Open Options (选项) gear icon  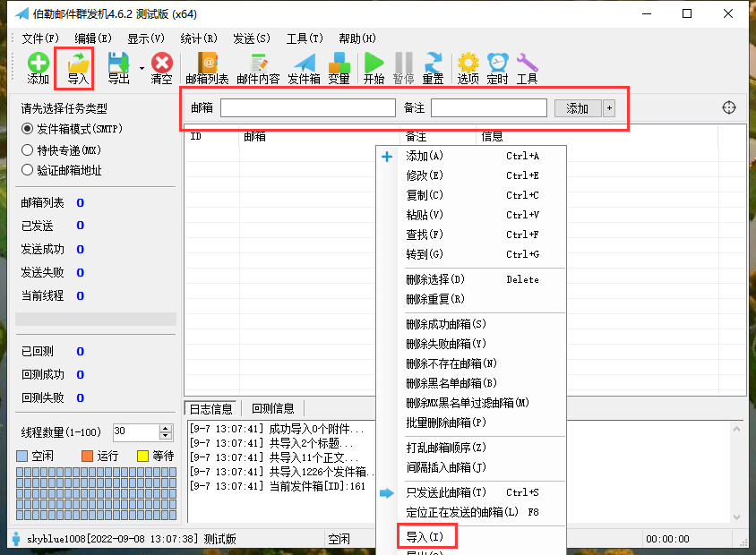point(468,68)
